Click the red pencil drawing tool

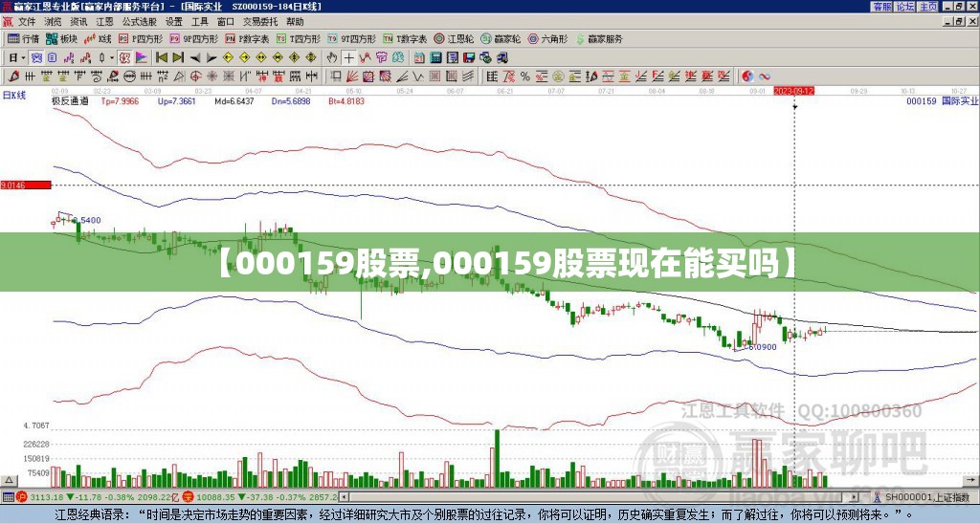[x=13, y=76]
